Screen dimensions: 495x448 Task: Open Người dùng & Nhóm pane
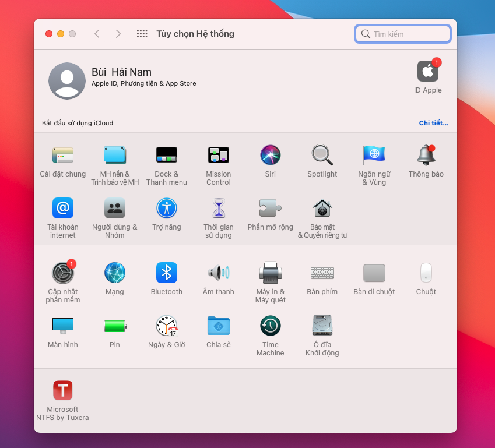(115, 208)
